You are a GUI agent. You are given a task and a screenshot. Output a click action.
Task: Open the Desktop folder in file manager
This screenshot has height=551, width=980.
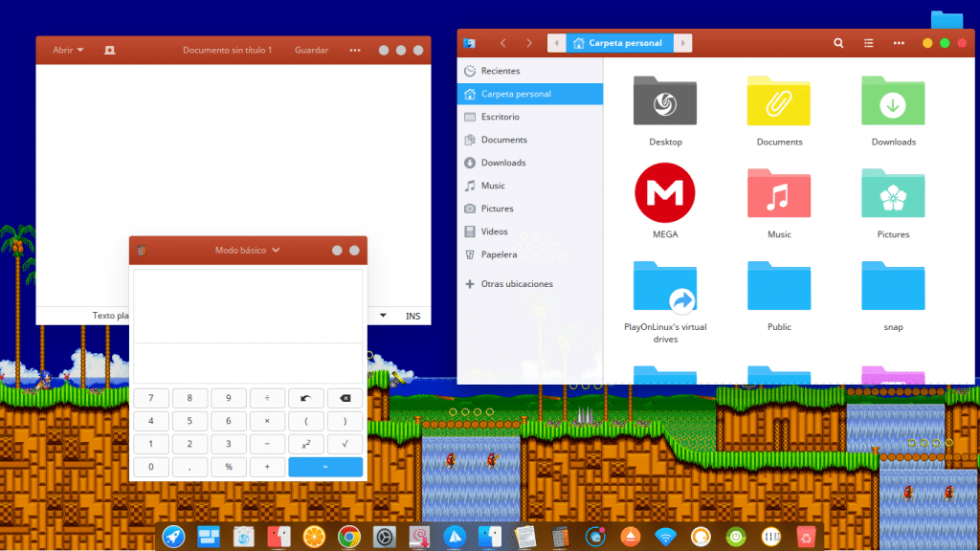click(664, 101)
